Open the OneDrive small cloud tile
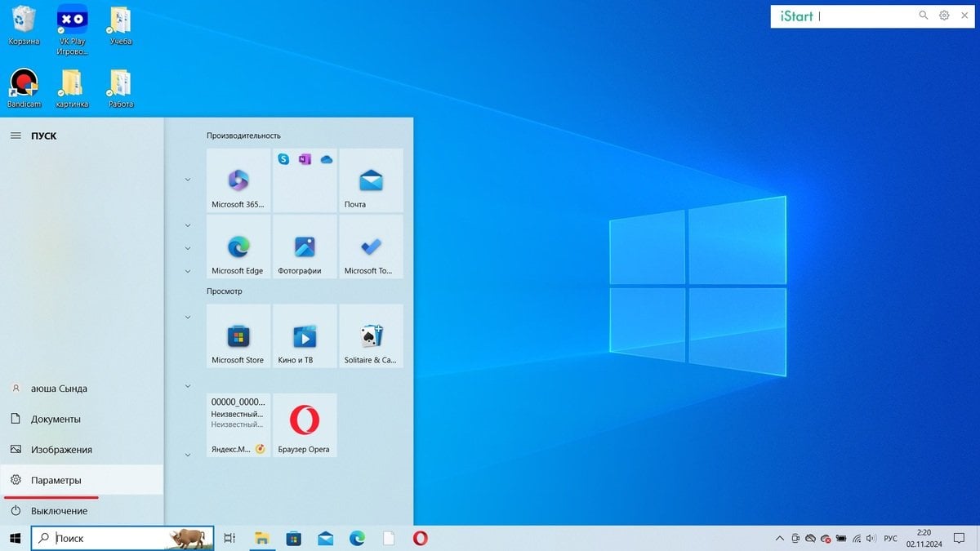The image size is (980, 551). [327, 159]
